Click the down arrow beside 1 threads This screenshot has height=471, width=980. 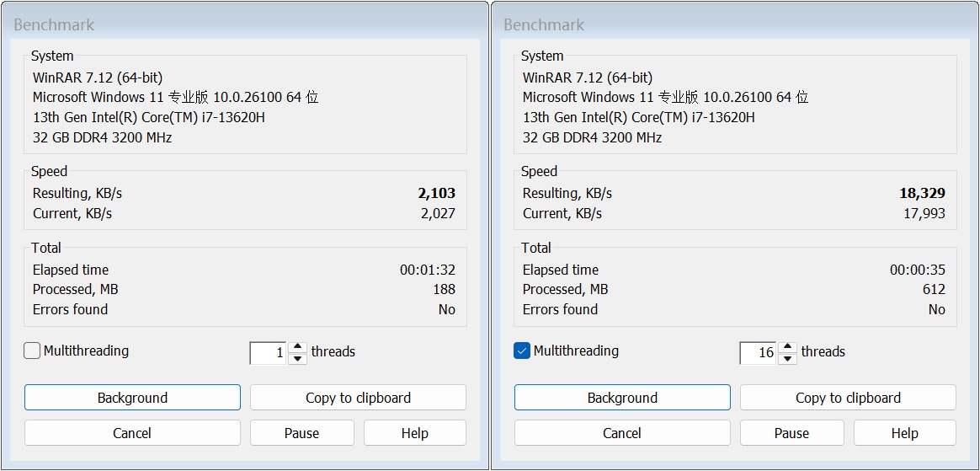point(297,358)
